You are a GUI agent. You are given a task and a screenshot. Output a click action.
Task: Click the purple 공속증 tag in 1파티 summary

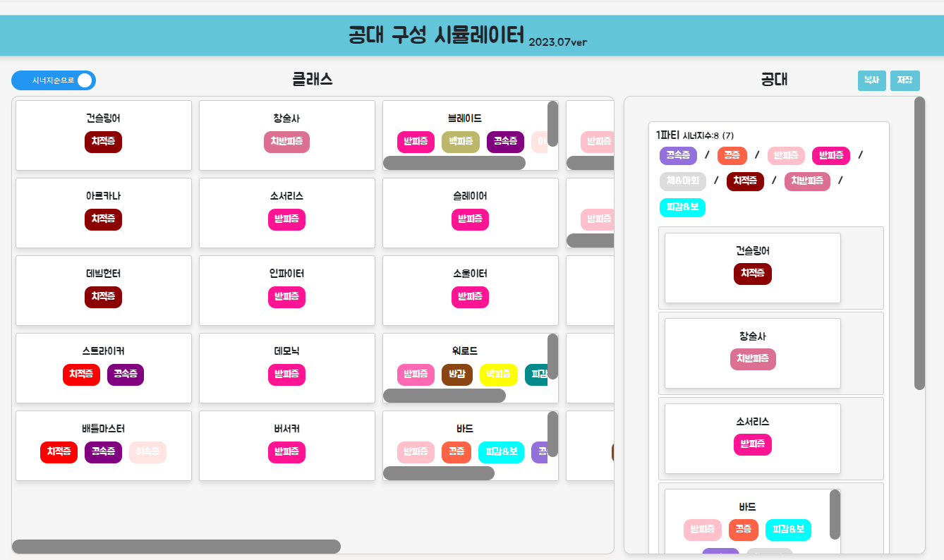[678, 155]
